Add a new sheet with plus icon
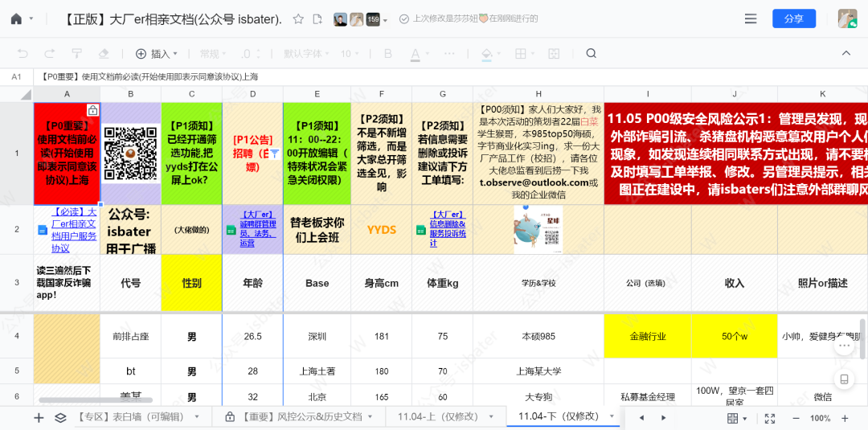The height and width of the screenshot is (430, 868). click(39, 417)
